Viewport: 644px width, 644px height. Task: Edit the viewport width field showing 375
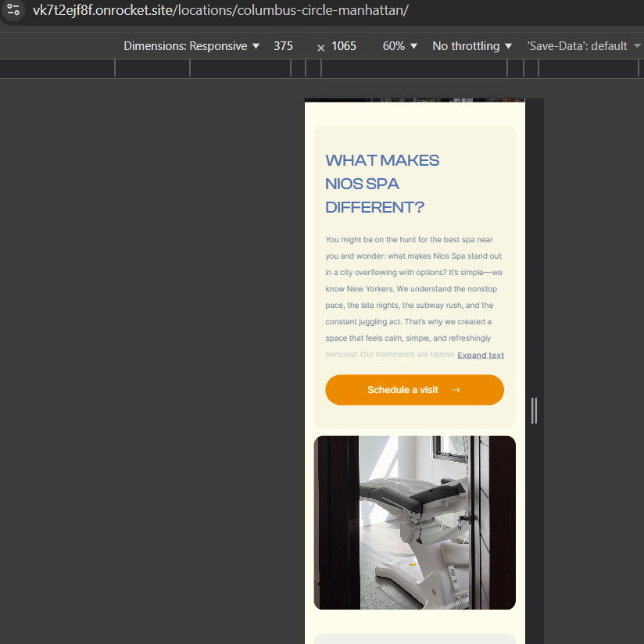[x=284, y=46]
